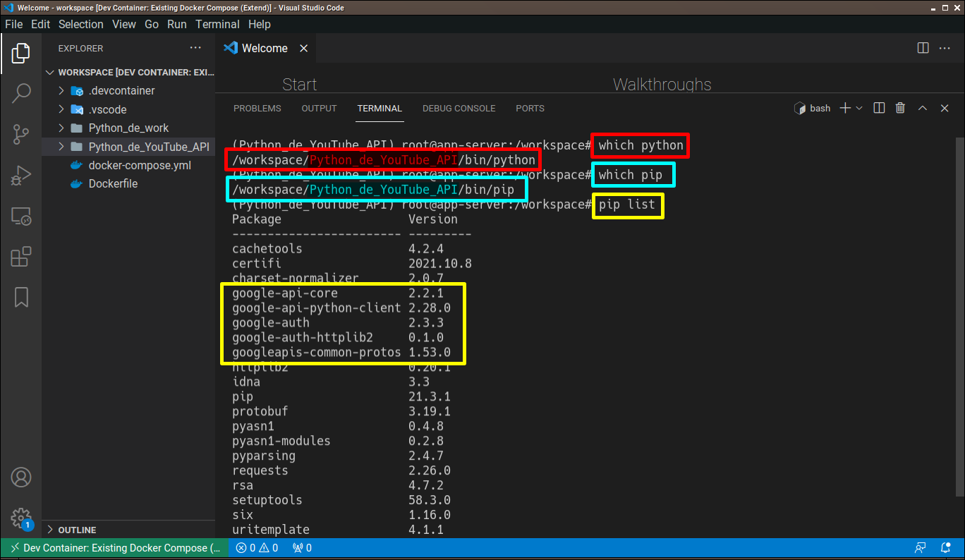Click the Dev Container status bar button
This screenshot has height=560, width=965.
pos(113,547)
